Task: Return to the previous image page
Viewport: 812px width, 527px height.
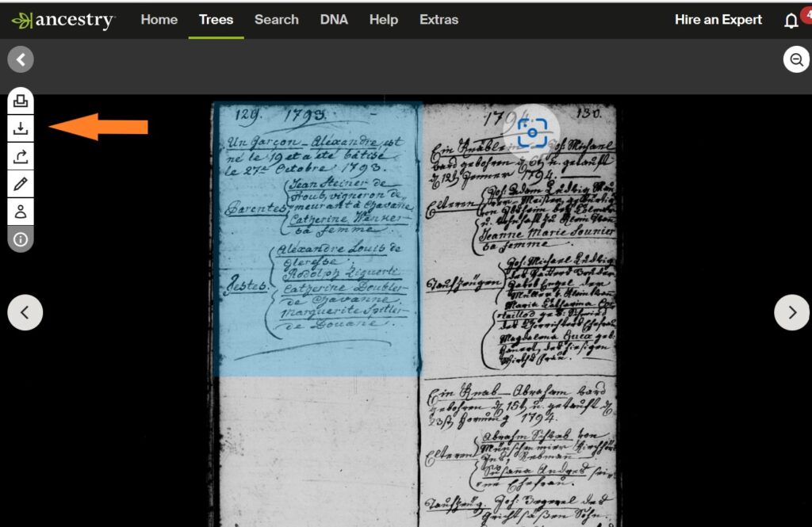Action: click(x=25, y=312)
